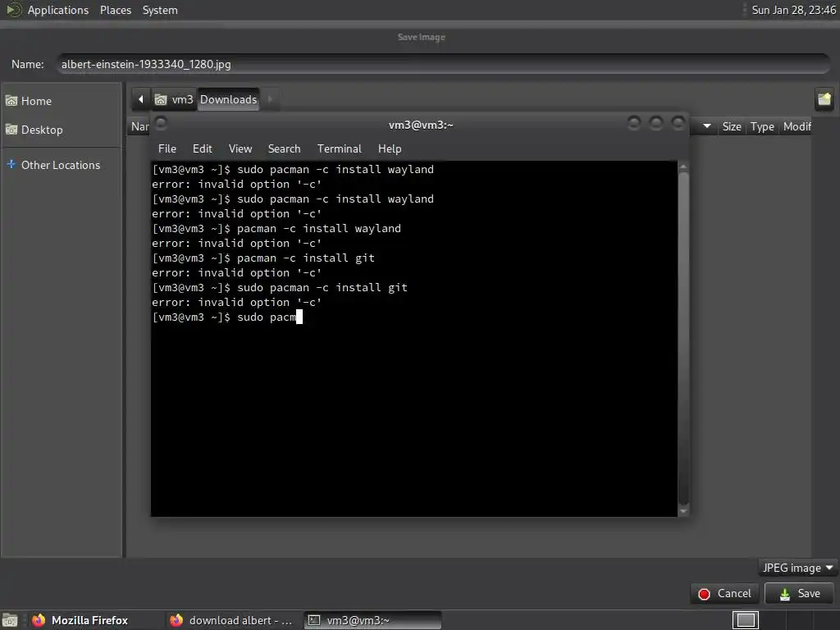Click the terminal scrollbar up arrow
This screenshot has height=630, width=840.
683,167
